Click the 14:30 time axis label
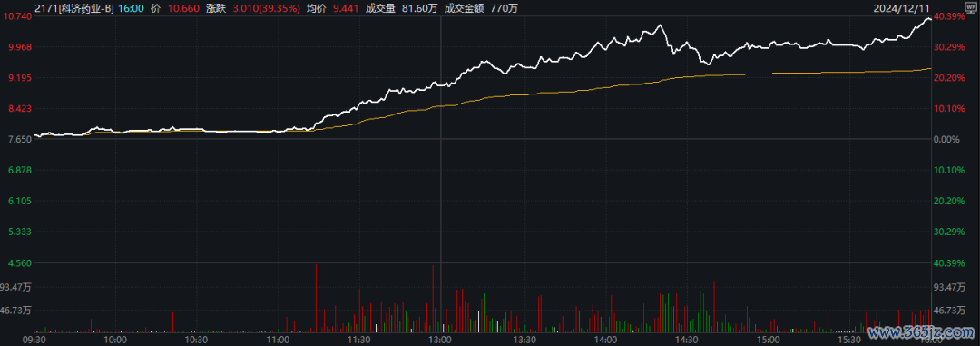Image resolution: width=980 pixels, height=346 pixels. [687, 339]
